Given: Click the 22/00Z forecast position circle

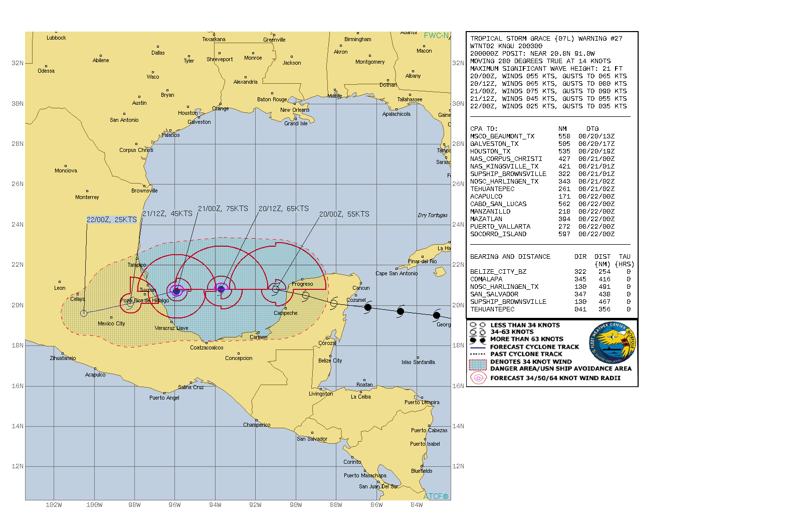Looking at the screenshot, I should (84, 313).
